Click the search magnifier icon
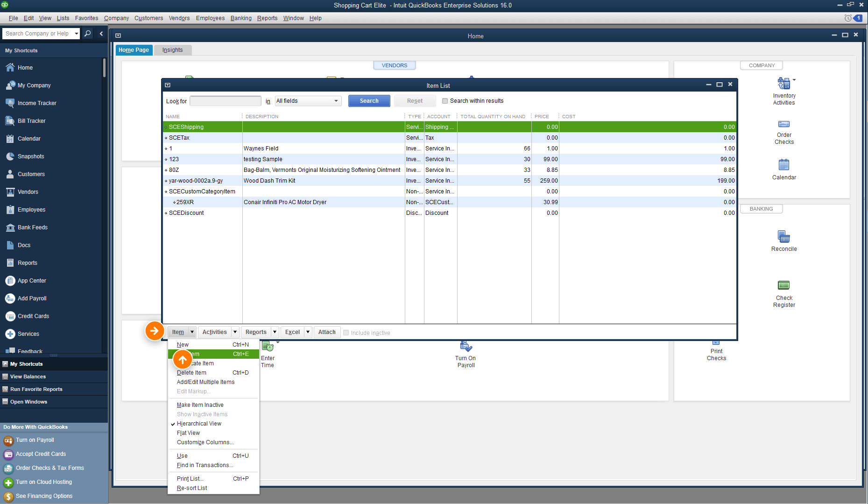 [x=87, y=34]
